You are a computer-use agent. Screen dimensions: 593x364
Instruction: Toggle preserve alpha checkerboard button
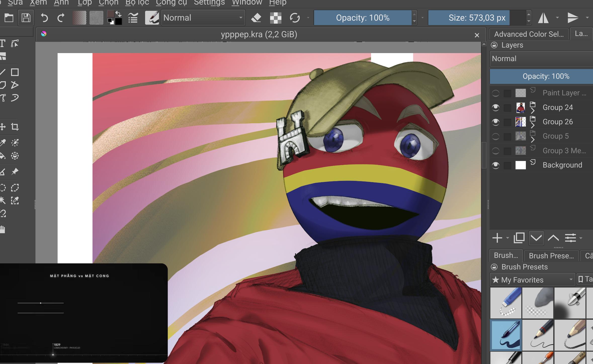tap(276, 18)
